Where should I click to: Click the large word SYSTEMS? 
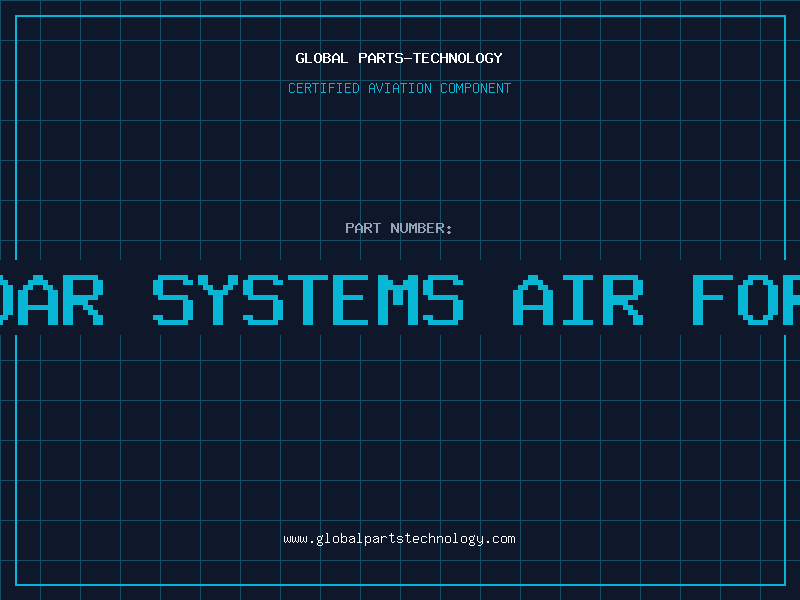point(308,300)
